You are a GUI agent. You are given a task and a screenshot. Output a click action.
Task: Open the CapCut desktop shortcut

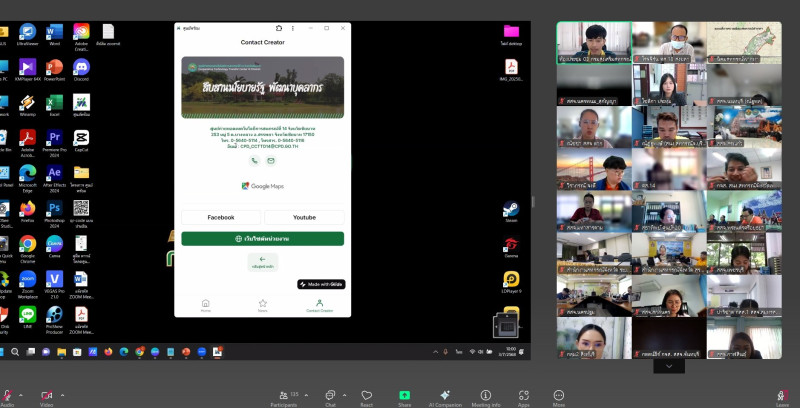(x=82, y=141)
